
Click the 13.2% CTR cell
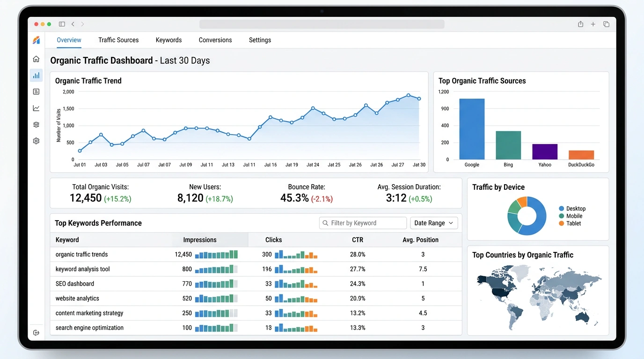pos(358,313)
